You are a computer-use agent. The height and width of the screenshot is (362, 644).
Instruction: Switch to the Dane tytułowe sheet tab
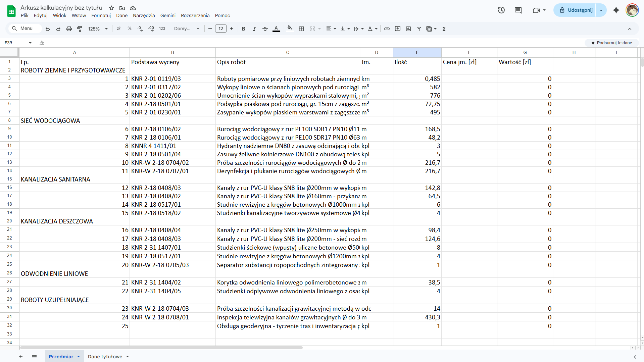(x=105, y=357)
